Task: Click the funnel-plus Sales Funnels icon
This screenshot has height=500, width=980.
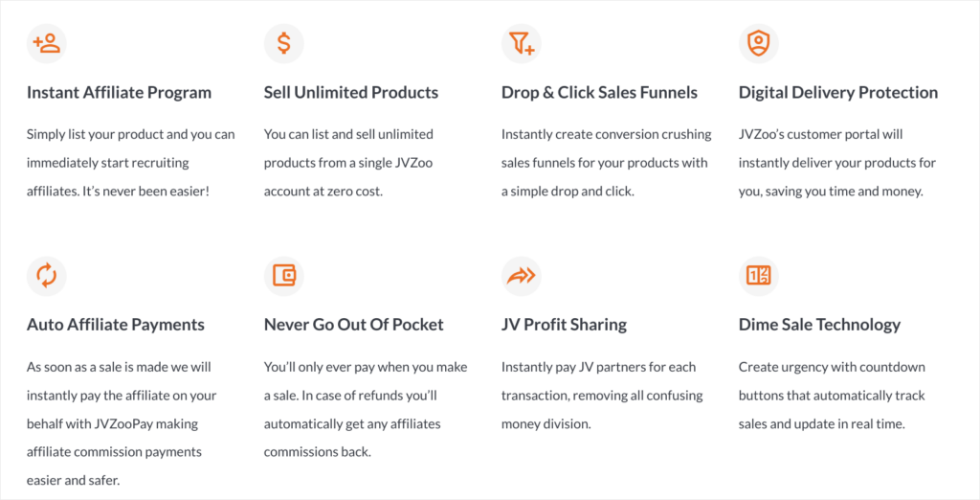Action: 522,43
